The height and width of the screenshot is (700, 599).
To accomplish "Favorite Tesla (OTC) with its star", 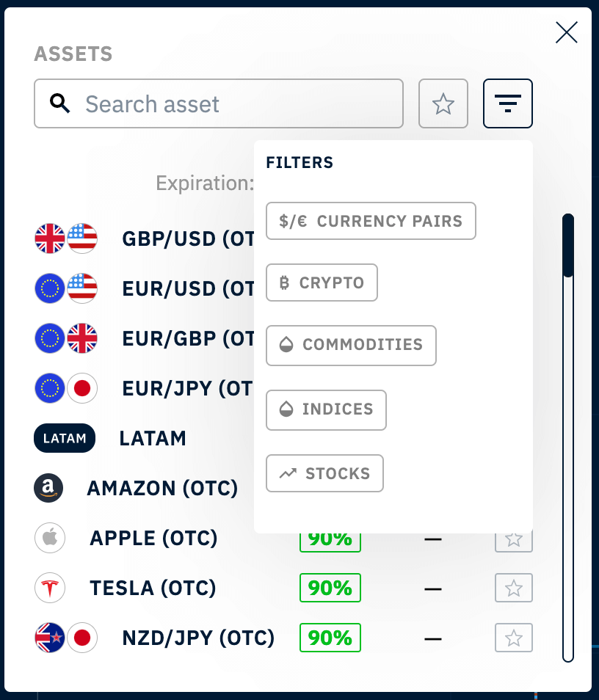I will tap(514, 588).
